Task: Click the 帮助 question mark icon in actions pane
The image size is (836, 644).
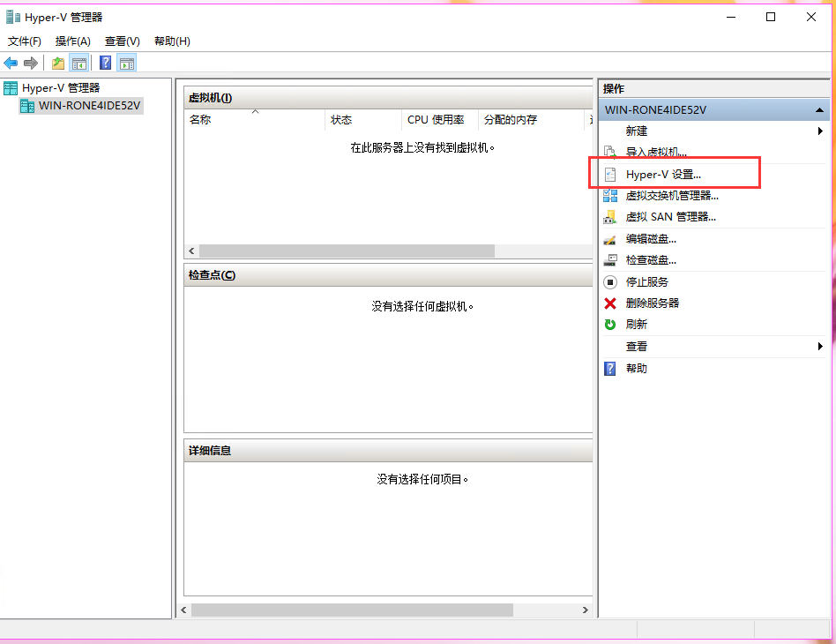Action: point(610,368)
